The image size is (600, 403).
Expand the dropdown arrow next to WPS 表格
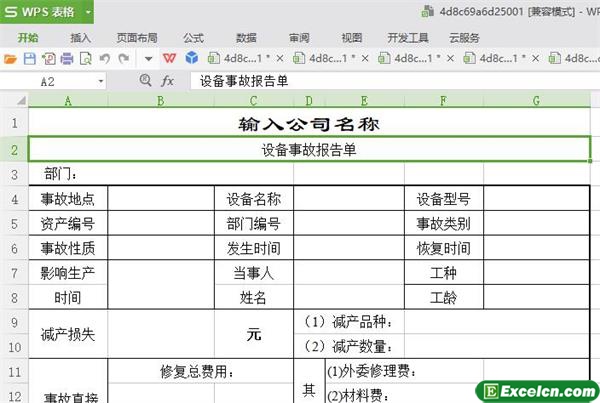88,12
